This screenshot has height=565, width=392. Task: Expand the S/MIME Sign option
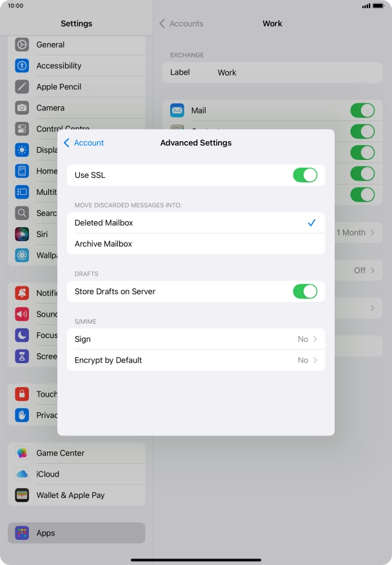coord(195,339)
